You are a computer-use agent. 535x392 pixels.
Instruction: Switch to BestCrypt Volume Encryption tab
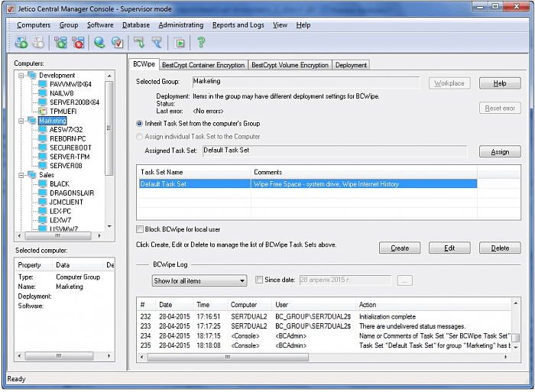coord(290,65)
